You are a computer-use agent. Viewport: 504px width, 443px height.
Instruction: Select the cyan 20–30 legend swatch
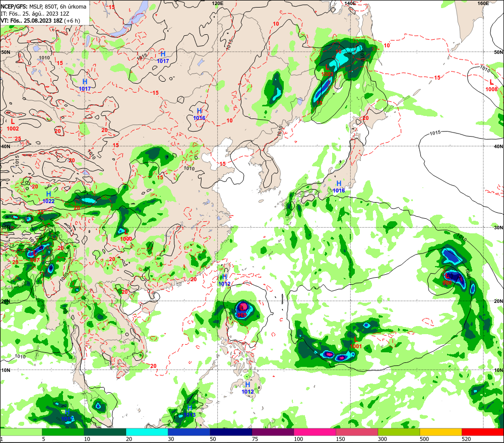pyautogui.click(x=147, y=432)
